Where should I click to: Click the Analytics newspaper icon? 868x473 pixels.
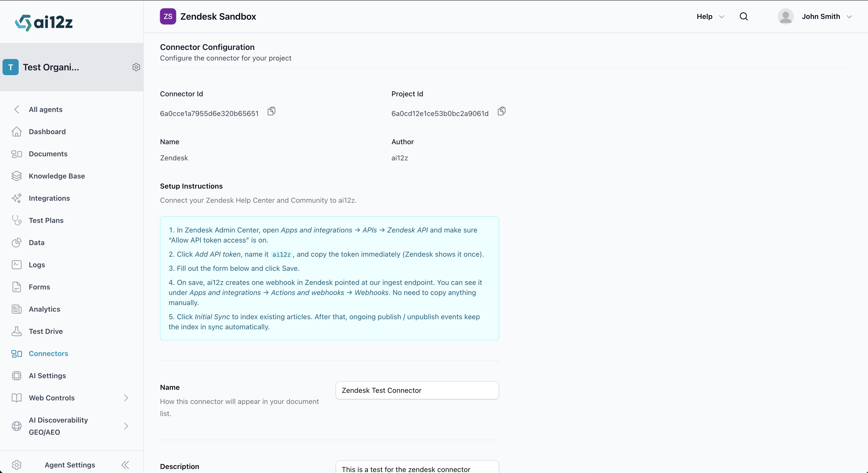[x=16, y=309]
